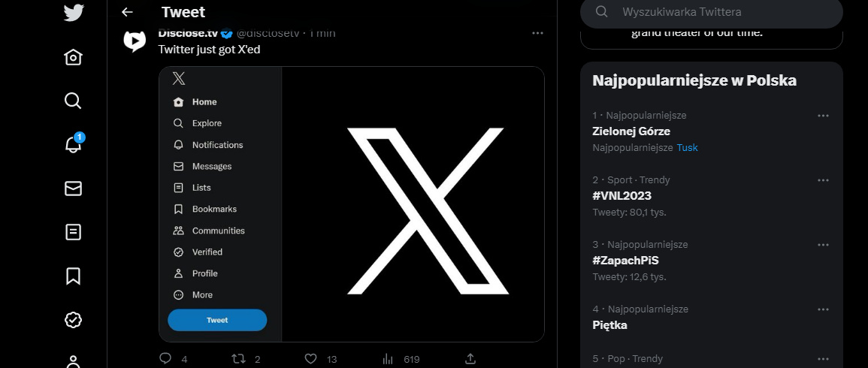Open Bookmarks icon in sidebar
868x368 pixels.
[x=73, y=276]
